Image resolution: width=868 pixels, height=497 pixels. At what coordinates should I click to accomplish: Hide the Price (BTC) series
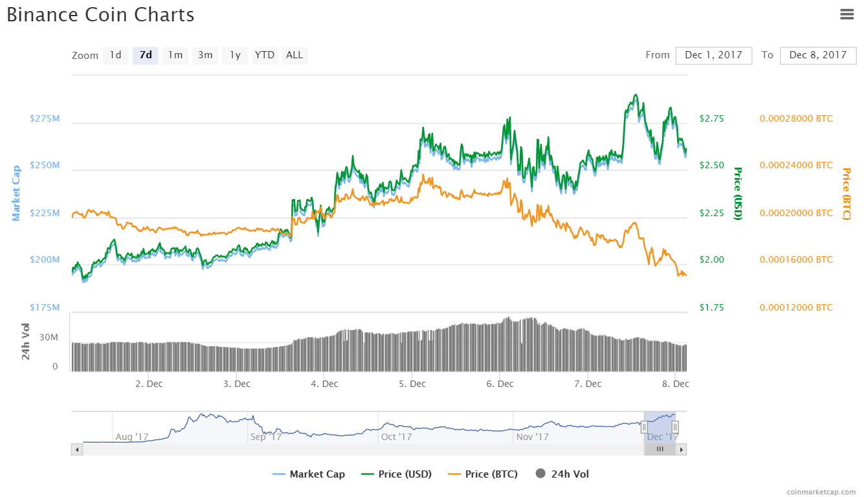click(x=483, y=474)
